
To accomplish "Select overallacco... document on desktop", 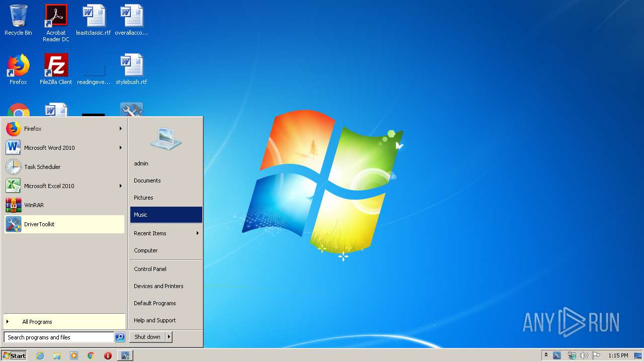I will 131,20.
